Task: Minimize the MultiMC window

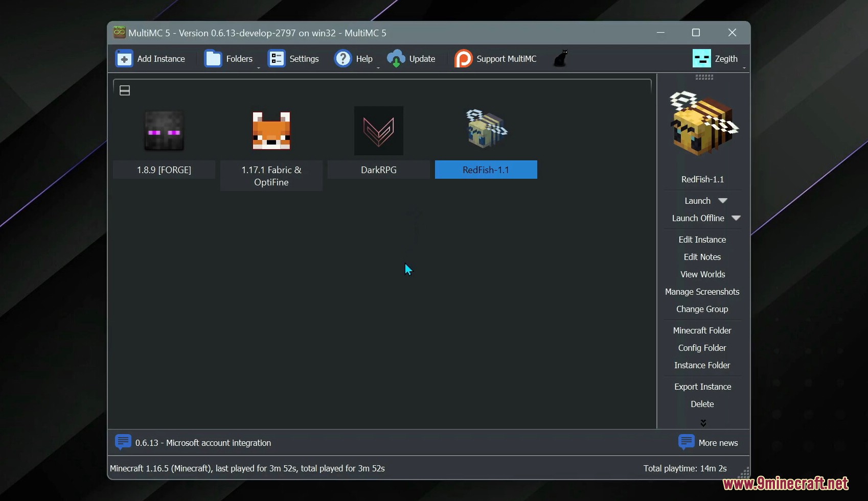Action: tap(661, 33)
